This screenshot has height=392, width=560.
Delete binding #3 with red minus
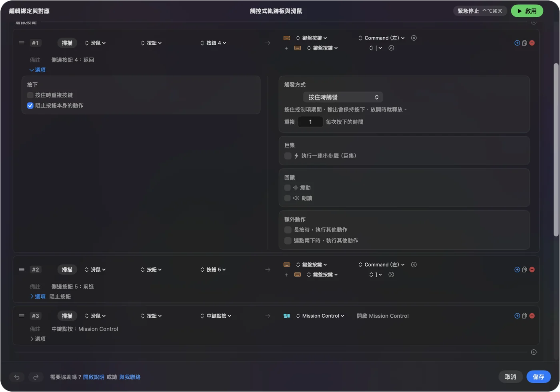pyautogui.click(x=532, y=316)
